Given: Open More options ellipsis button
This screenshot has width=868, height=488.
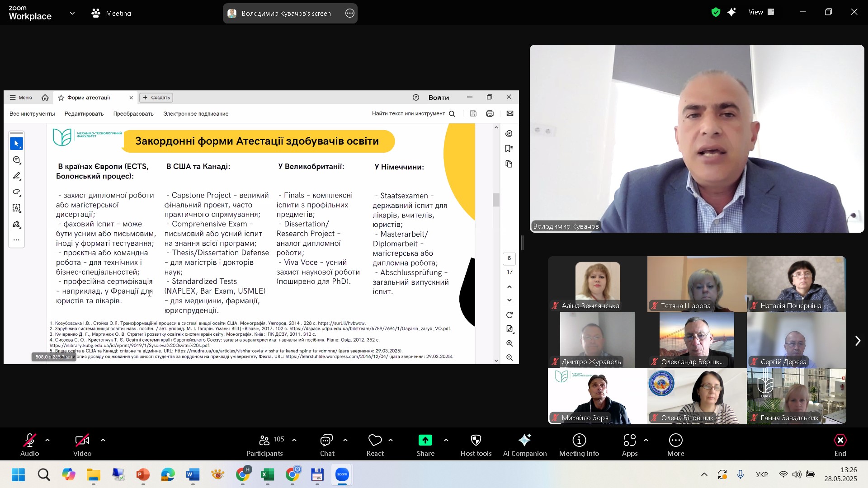Looking at the screenshot, I should coord(675,445).
